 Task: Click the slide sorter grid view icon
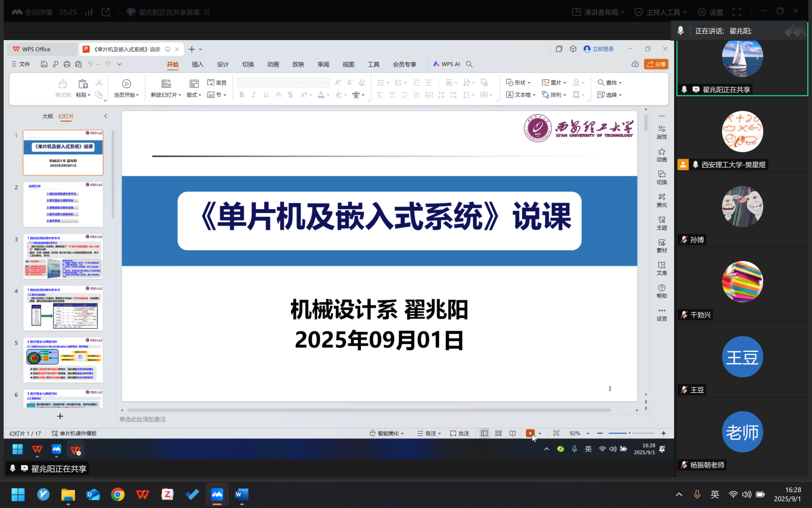pos(498,433)
